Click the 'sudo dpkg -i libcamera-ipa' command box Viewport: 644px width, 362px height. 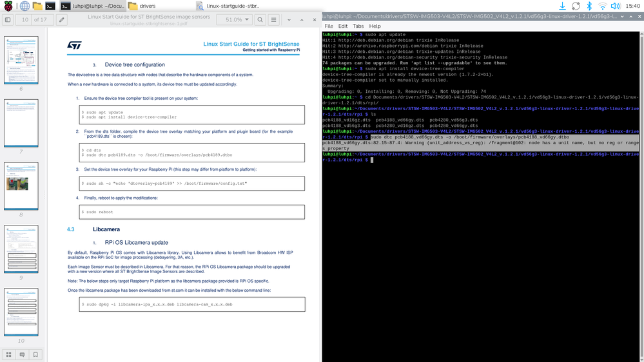click(192, 305)
